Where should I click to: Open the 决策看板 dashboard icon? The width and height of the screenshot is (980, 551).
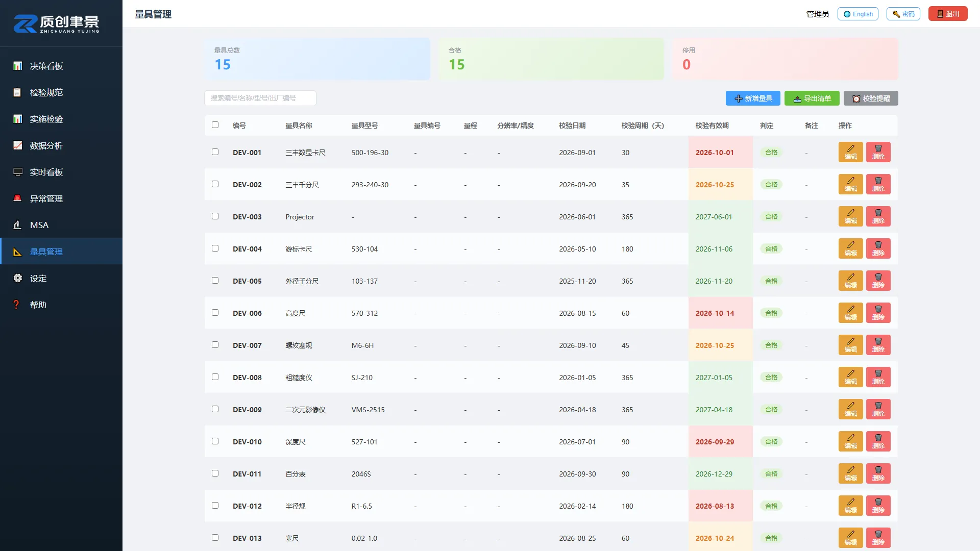click(x=17, y=66)
